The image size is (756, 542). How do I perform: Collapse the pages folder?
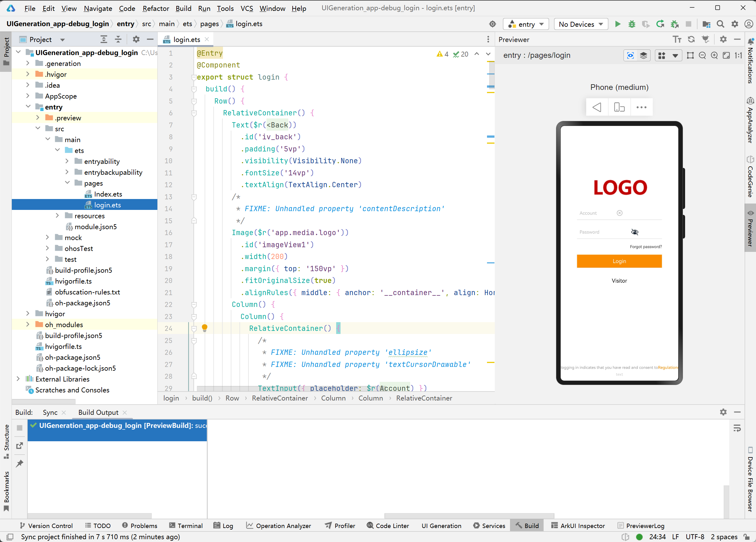(67, 183)
